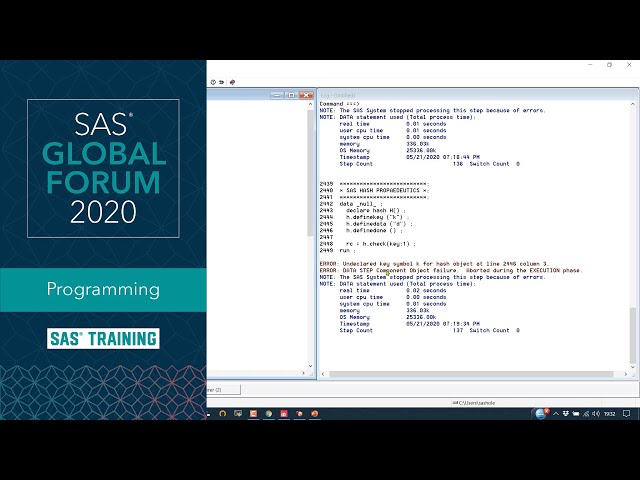Close the main SAS window
Image resolution: width=640 pixels, height=480 pixels.
629,64
